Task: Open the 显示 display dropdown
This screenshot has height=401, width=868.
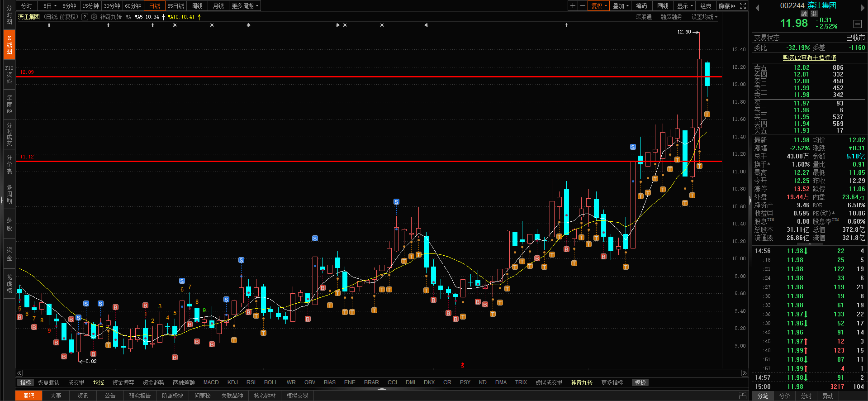Action: coord(685,6)
